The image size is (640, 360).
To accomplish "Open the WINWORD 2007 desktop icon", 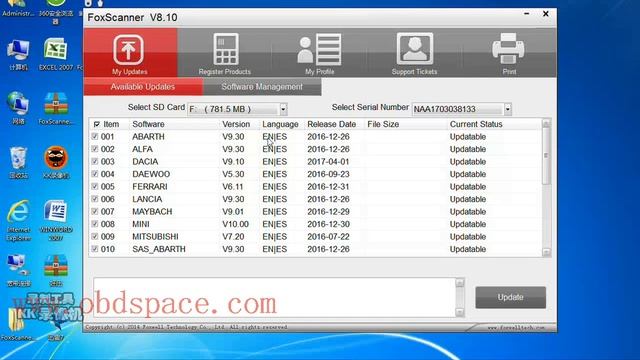I will pos(56,220).
